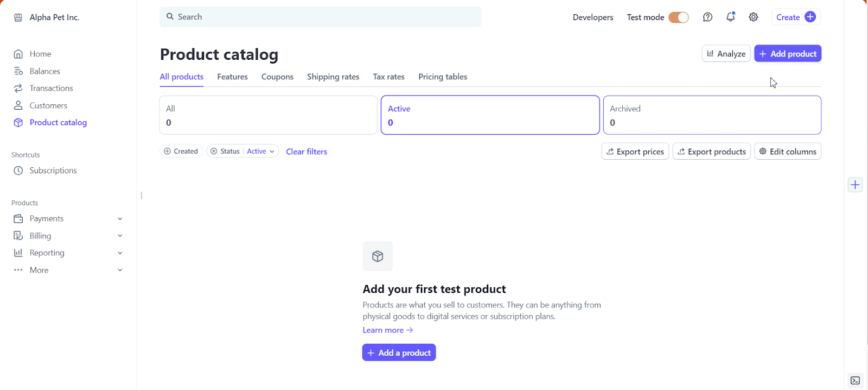Open the help question mark icon
The image size is (868, 390).
(707, 17)
